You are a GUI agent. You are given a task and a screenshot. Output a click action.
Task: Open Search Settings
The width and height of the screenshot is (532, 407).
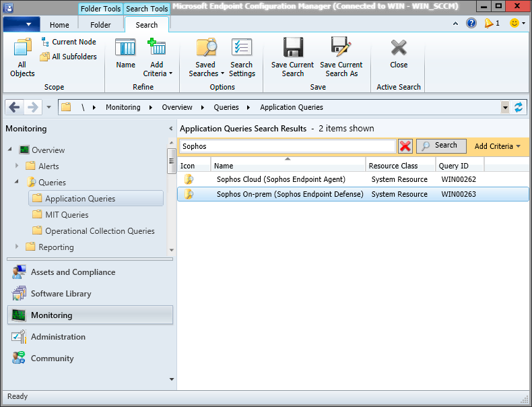point(242,57)
